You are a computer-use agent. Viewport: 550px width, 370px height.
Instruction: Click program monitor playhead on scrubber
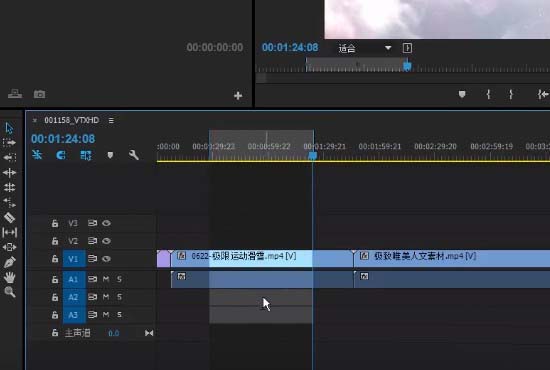tap(407, 66)
